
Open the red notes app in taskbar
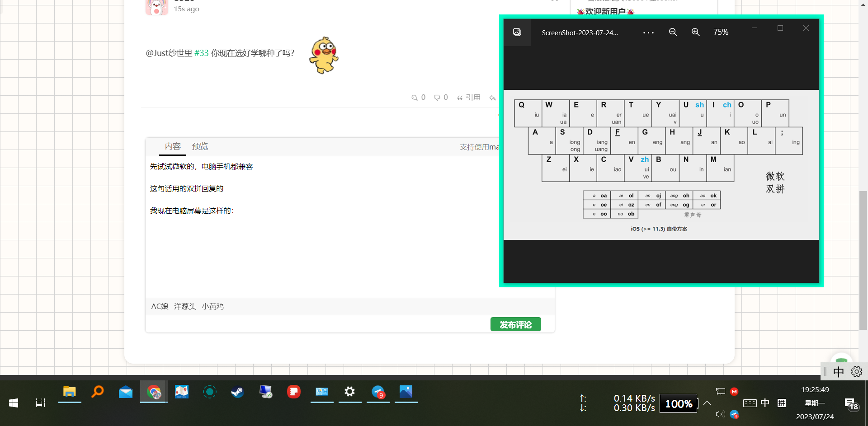point(294,392)
